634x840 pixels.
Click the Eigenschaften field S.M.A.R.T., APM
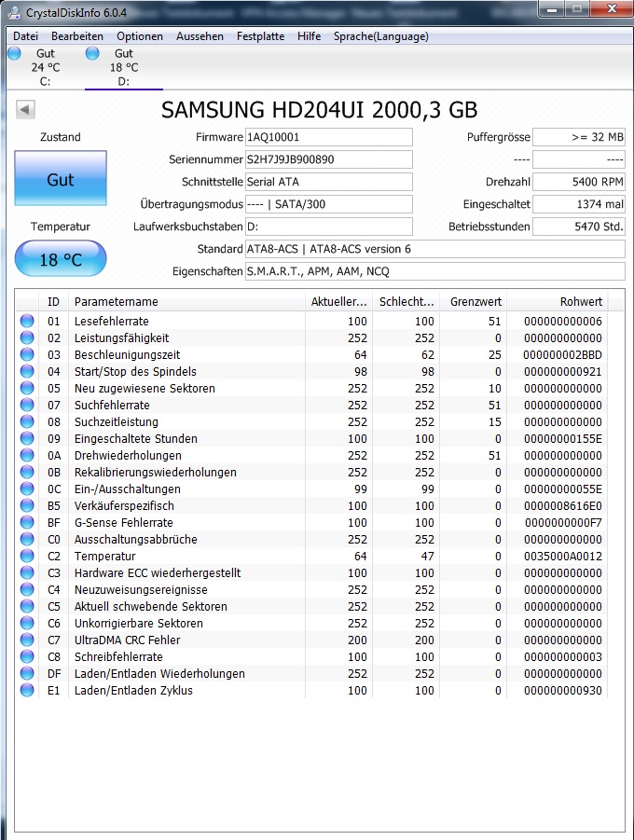point(435,271)
